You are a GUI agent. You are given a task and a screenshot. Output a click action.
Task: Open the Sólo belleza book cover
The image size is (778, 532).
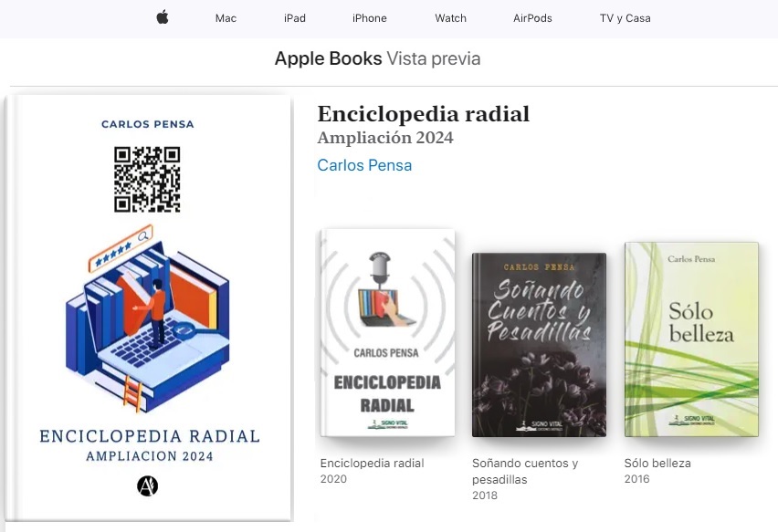(x=691, y=339)
